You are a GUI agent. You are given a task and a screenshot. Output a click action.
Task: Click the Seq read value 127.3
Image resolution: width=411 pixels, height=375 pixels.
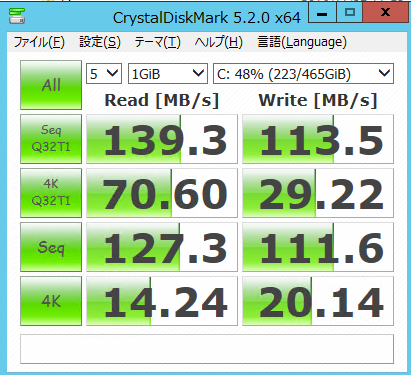(x=162, y=247)
